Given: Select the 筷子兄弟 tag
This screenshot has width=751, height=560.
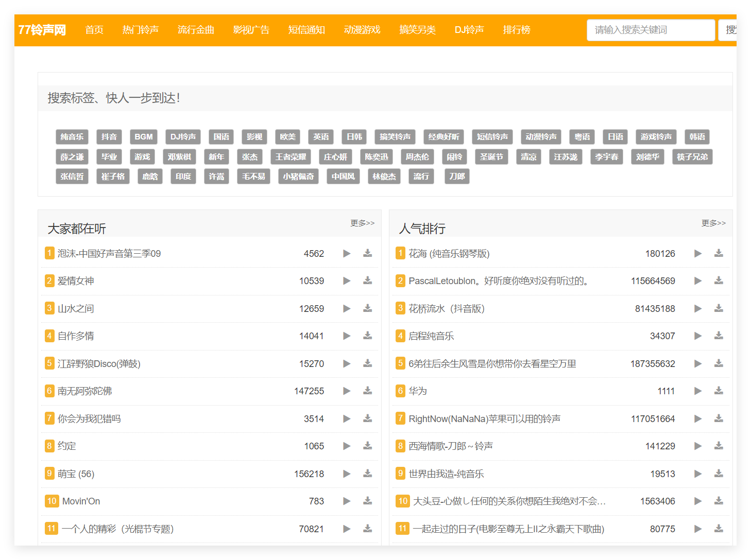Looking at the screenshot, I should tap(692, 156).
